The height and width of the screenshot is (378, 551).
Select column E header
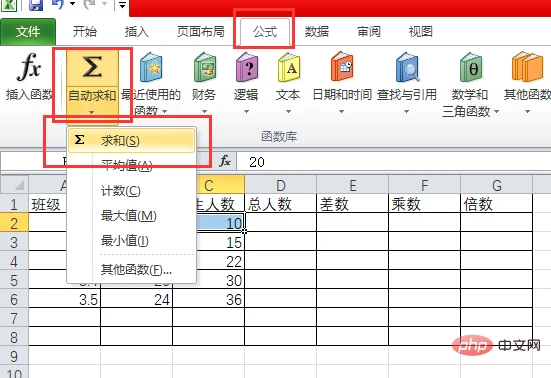pos(352,185)
